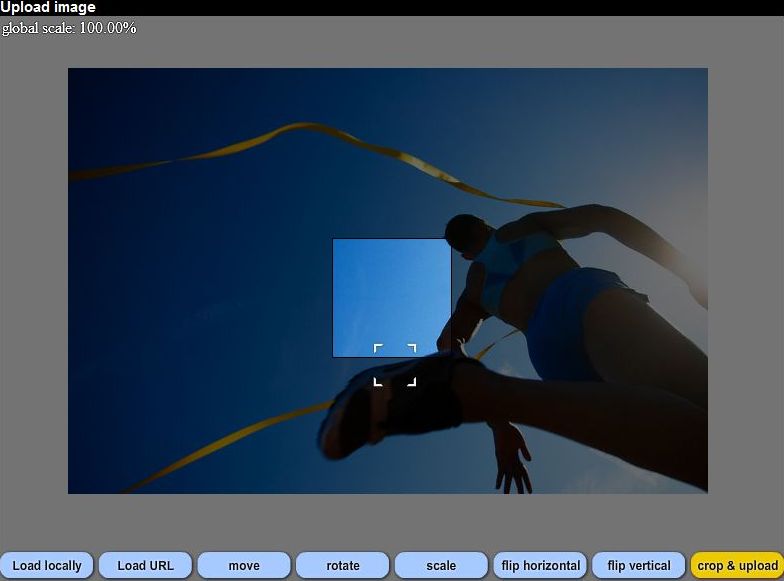
Task: Click the global scale percentage text
Action: (x=69, y=28)
